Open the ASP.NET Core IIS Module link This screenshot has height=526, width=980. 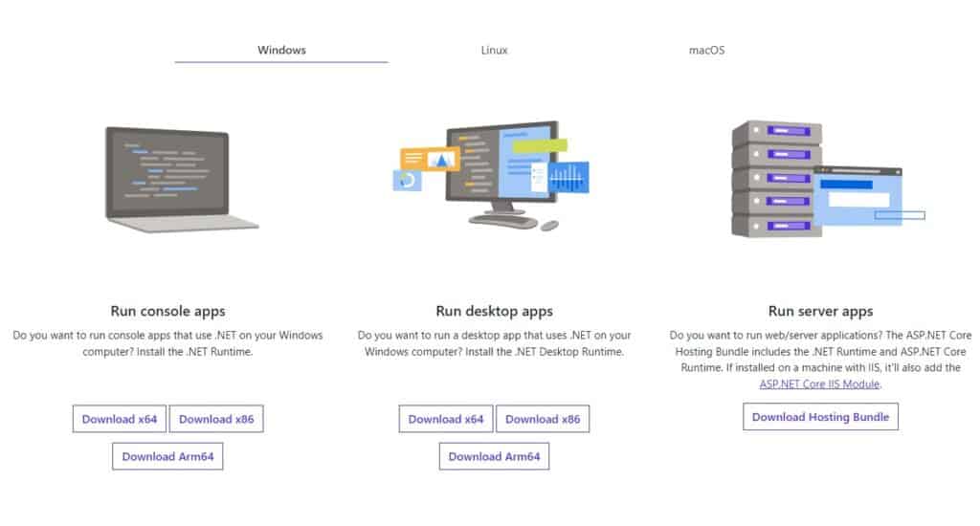tap(819, 384)
